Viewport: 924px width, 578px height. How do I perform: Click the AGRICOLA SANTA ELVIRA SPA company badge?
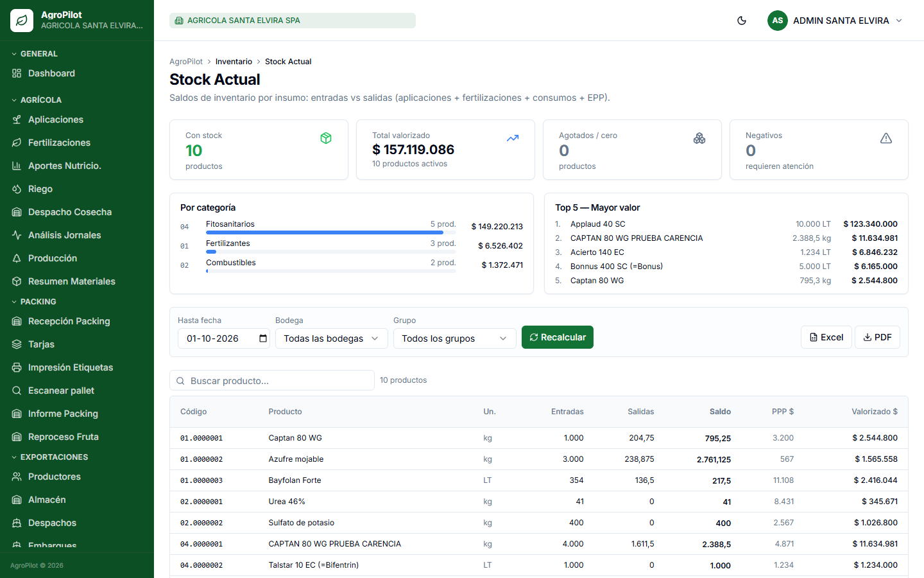(x=293, y=21)
